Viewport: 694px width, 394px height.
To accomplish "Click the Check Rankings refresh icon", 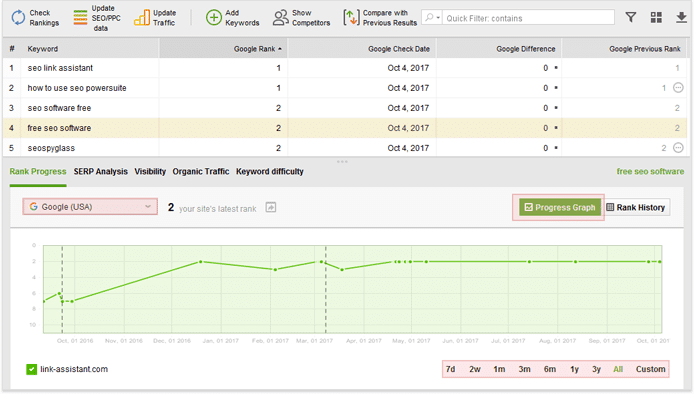I will tap(18, 18).
